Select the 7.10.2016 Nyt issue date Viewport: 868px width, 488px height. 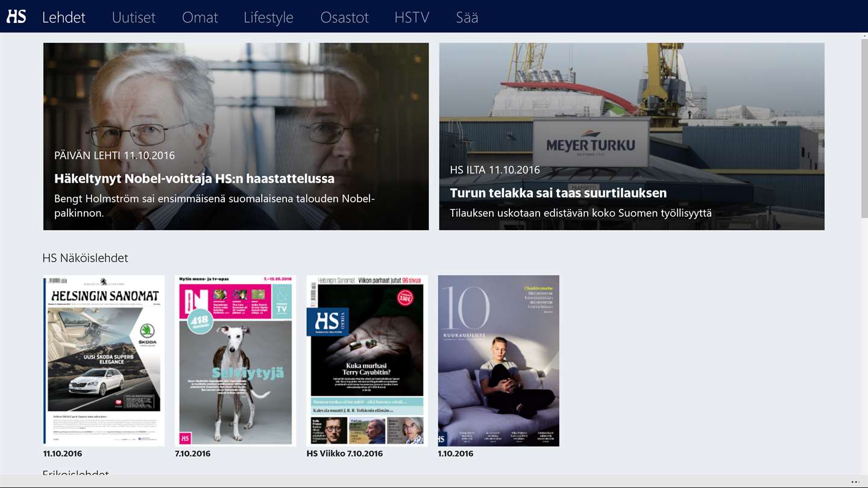tap(193, 454)
